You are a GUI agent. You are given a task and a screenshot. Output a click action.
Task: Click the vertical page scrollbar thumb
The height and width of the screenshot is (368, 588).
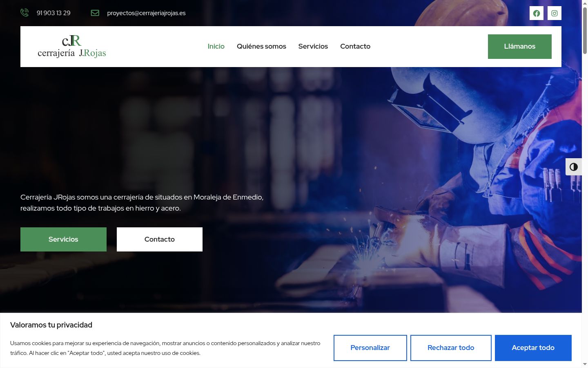pyautogui.click(x=585, y=31)
